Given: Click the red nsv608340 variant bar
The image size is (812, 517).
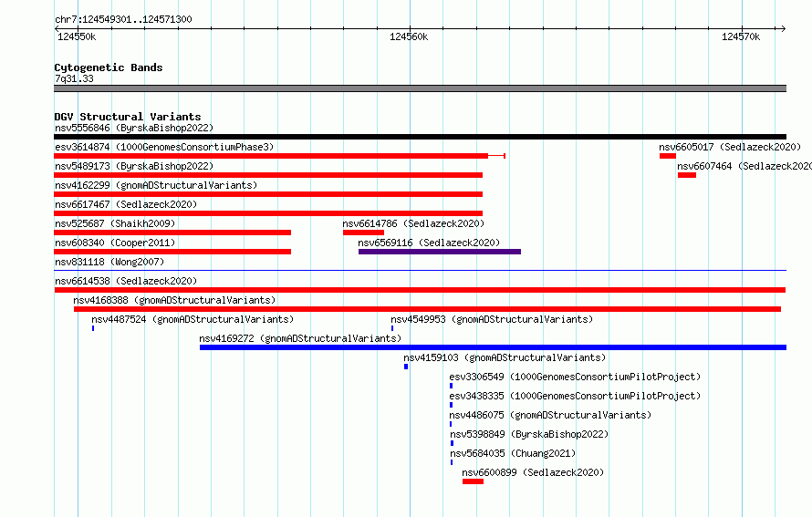Looking at the screenshot, I should (x=172, y=252).
